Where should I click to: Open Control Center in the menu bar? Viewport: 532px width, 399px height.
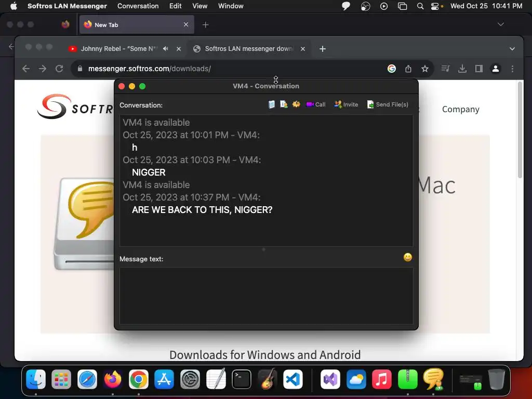coord(435,6)
